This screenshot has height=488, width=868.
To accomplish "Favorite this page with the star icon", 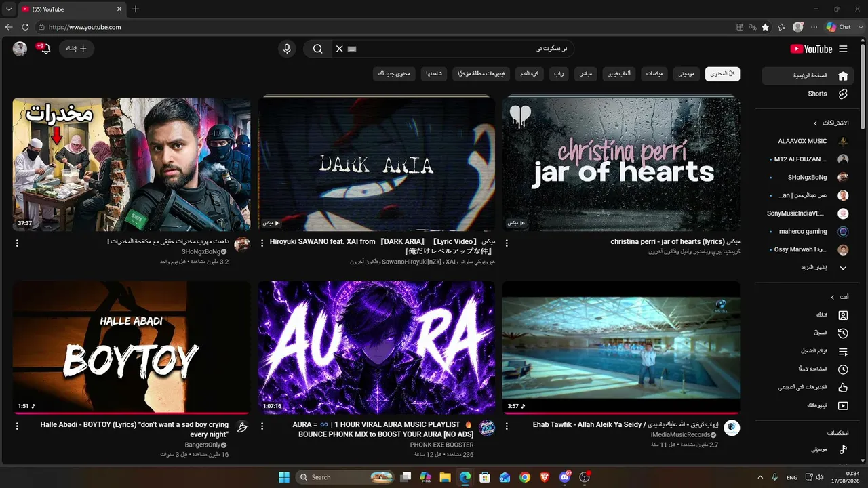I will coord(766,27).
